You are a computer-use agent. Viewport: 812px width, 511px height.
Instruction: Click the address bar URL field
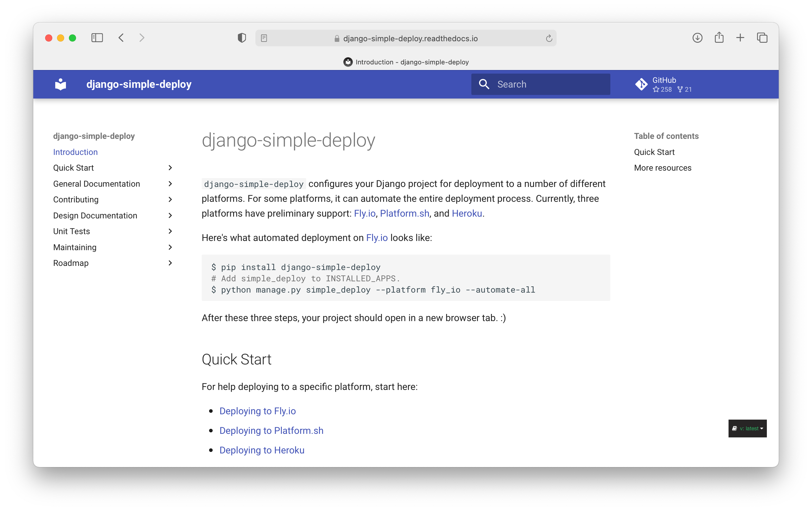406,38
